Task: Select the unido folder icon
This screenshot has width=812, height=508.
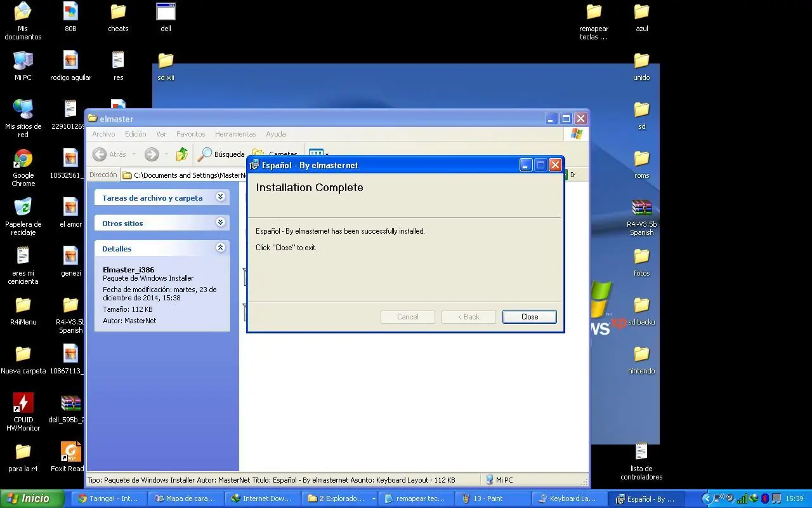Action: (x=641, y=66)
